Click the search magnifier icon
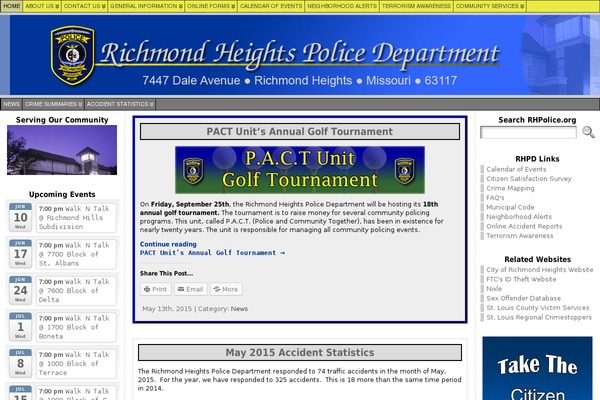This screenshot has height=400, width=600. pos(588,132)
